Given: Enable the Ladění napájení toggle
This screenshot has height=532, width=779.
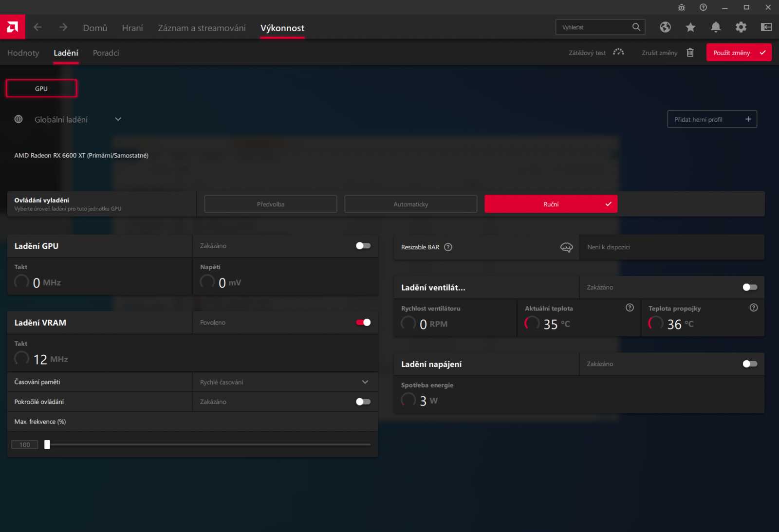Looking at the screenshot, I should pos(750,364).
